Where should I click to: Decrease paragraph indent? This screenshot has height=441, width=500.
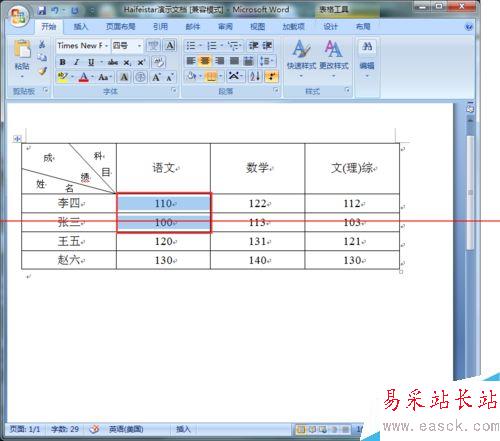point(254,45)
